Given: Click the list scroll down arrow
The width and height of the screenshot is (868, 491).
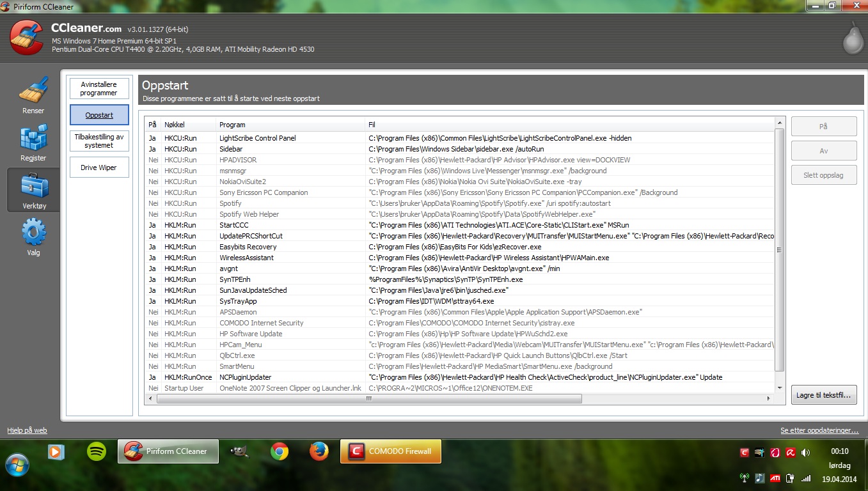Looking at the screenshot, I should point(780,387).
